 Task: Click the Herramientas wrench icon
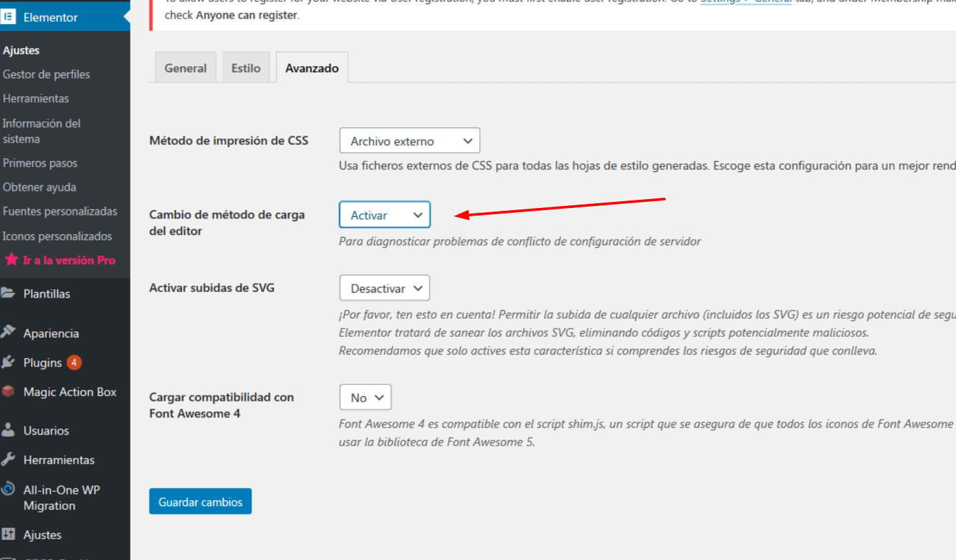coord(8,459)
